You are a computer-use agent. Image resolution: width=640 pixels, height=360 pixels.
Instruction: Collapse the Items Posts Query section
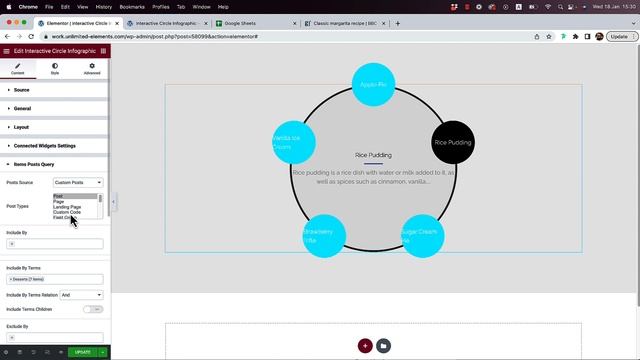(55, 164)
